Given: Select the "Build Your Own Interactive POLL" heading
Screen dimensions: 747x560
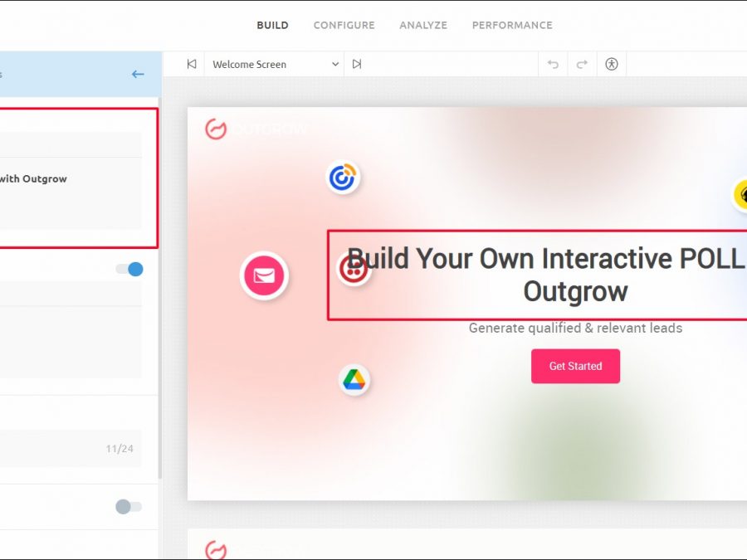Looking at the screenshot, I should tap(544, 275).
